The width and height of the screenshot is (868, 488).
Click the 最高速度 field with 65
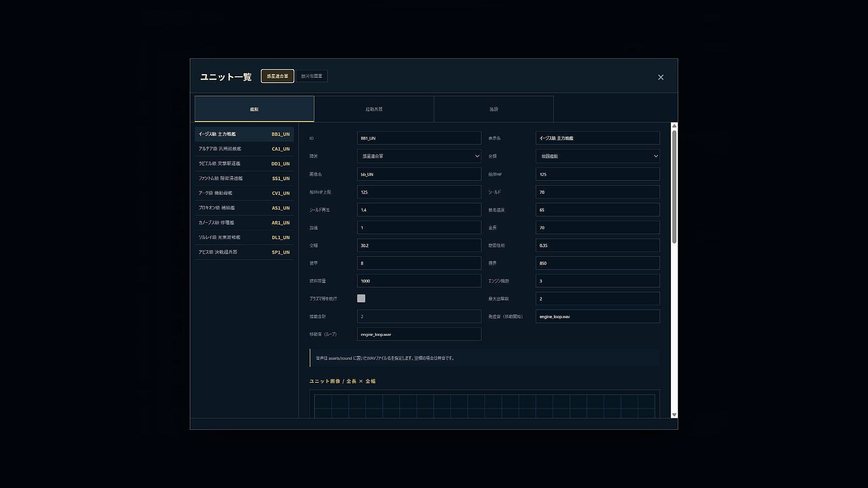[598, 210]
